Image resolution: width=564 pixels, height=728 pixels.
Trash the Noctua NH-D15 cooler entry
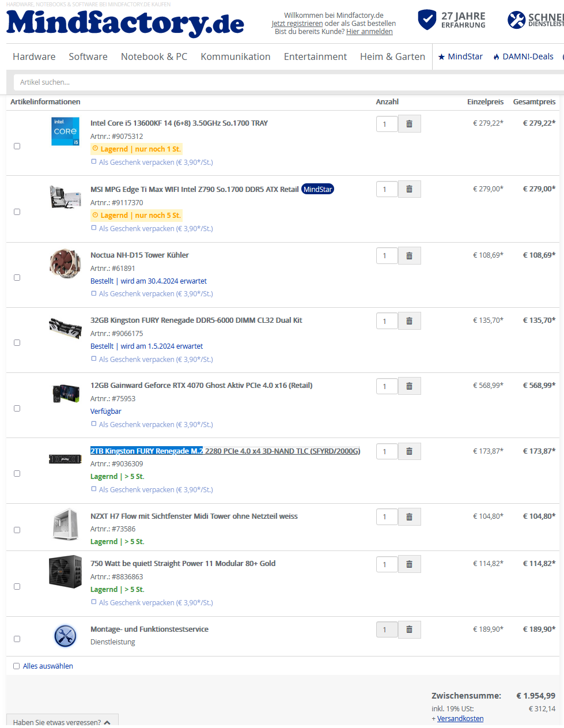click(409, 255)
